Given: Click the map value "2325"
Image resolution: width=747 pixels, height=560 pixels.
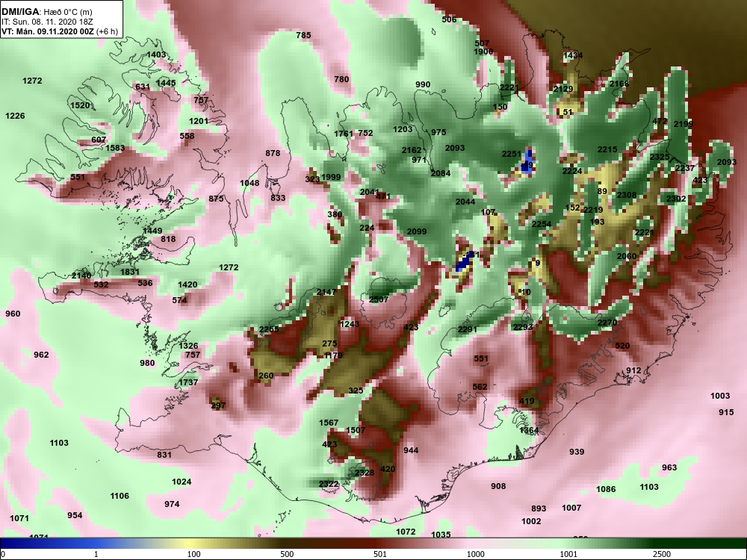Looking at the screenshot, I should [x=660, y=157].
